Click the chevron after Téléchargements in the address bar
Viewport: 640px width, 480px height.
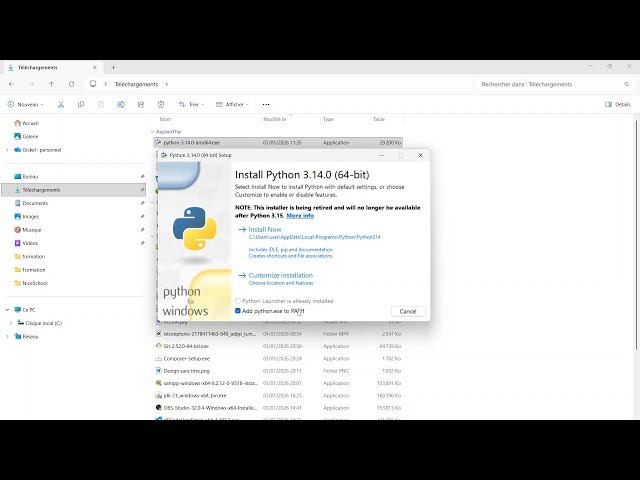pos(167,84)
